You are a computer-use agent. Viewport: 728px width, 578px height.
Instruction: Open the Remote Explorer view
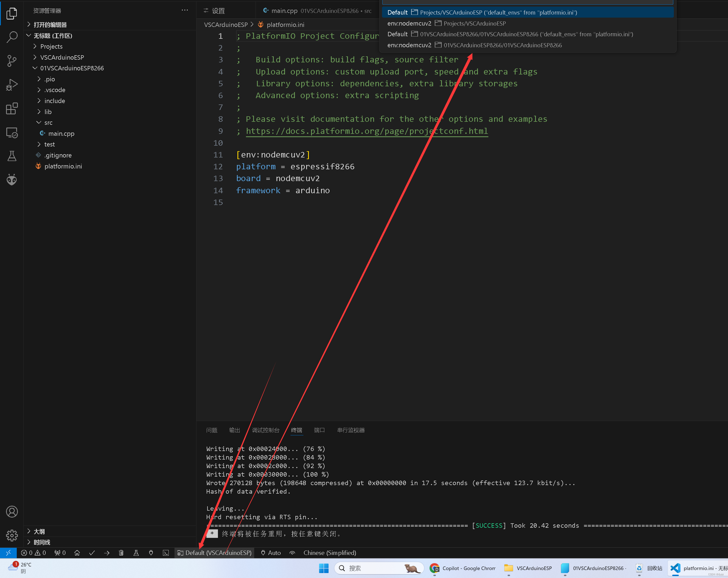pos(12,133)
